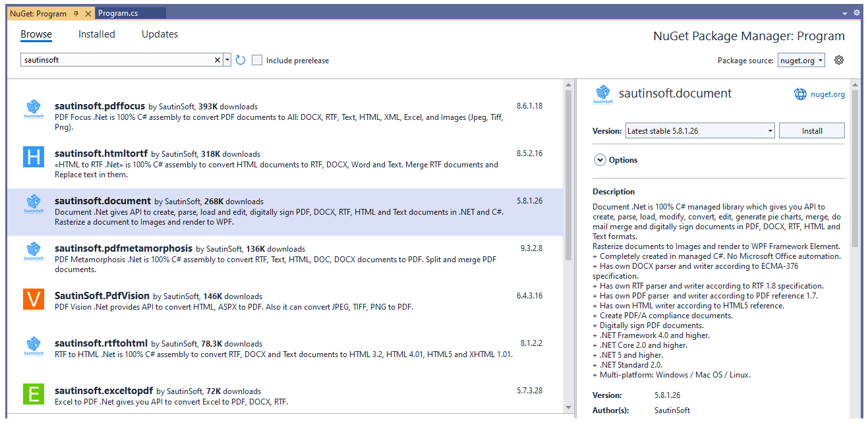Enable the Include prerelease checkbox
Image resolution: width=868 pixels, height=423 pixels.
point(256,59)
